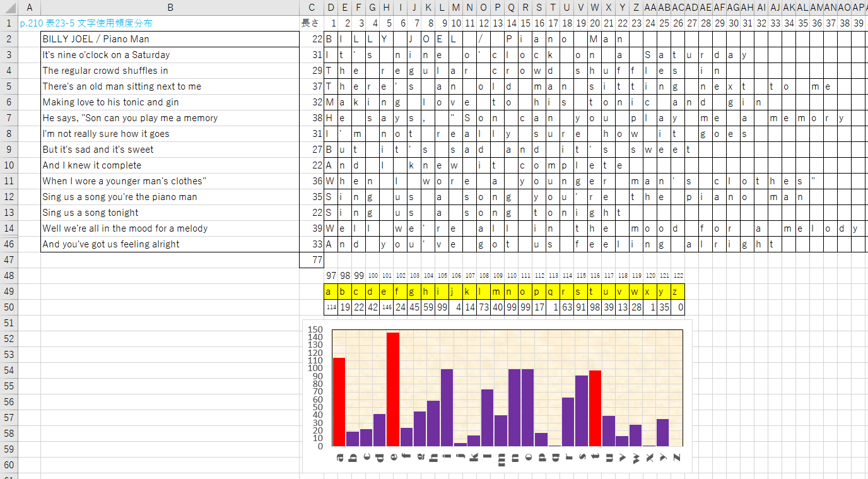The image size is (868, 479).
Task: Click the purple bar for letter i
Action: 447,408
